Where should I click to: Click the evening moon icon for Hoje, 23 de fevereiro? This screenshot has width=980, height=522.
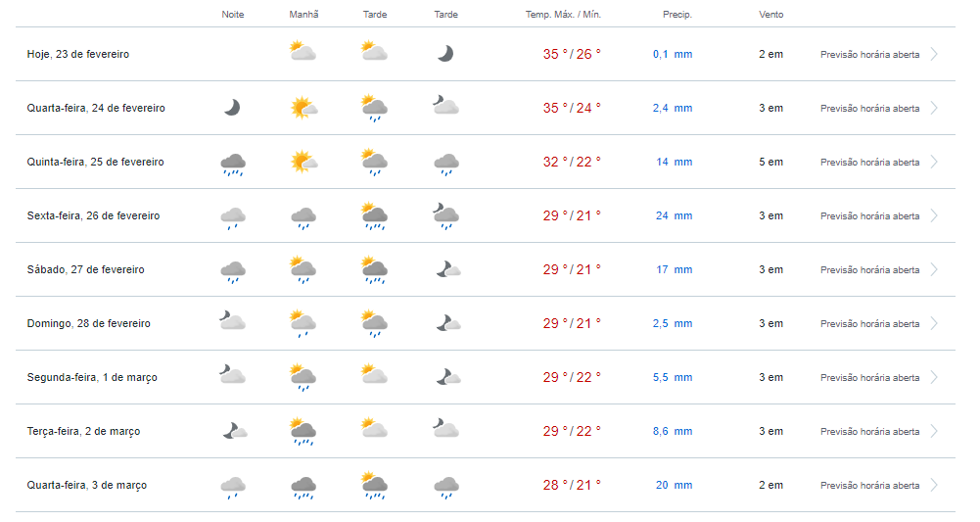[x=445, y=54]
